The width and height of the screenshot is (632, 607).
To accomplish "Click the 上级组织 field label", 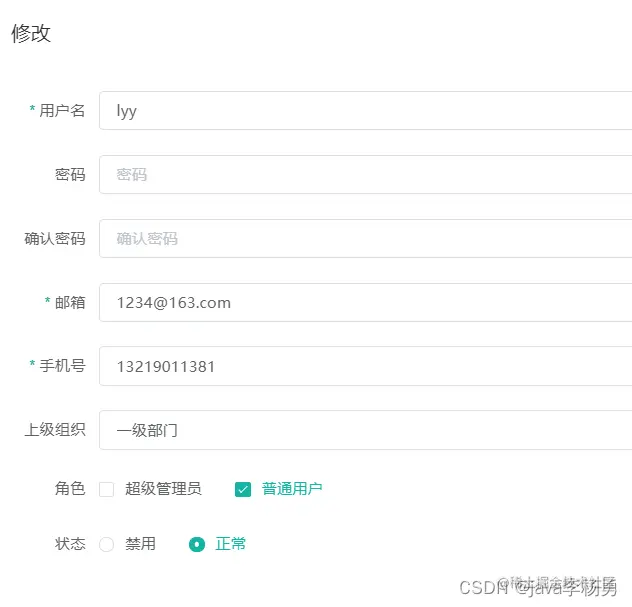I will pyautogui.click(x=55, y=430).
